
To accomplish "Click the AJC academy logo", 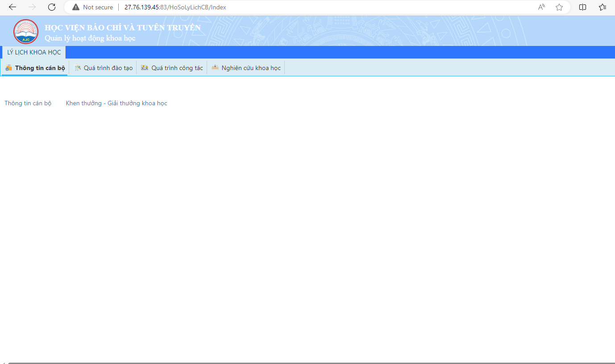I will (x=26, y=32).
